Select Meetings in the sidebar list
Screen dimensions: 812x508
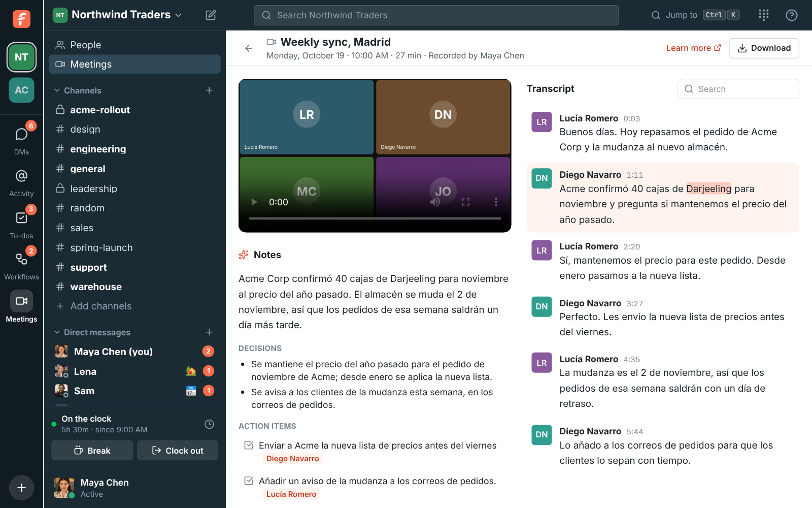pyautogui.click(x=134, y=65)
